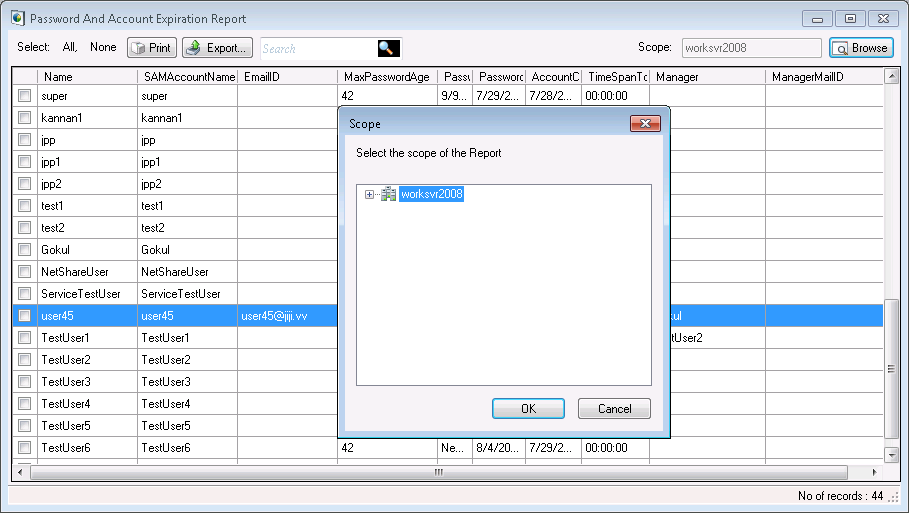The height and width of the screenshot is (513, 909).
Task: Click the Browse scope button
Action: coord(861,48)
